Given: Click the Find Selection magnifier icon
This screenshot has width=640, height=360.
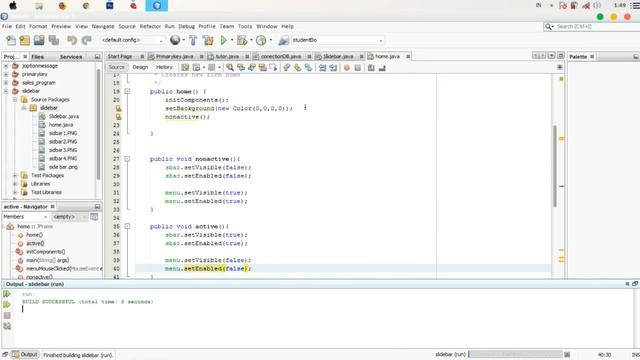Looking at the screenshot, I should (x=230, y=68).
